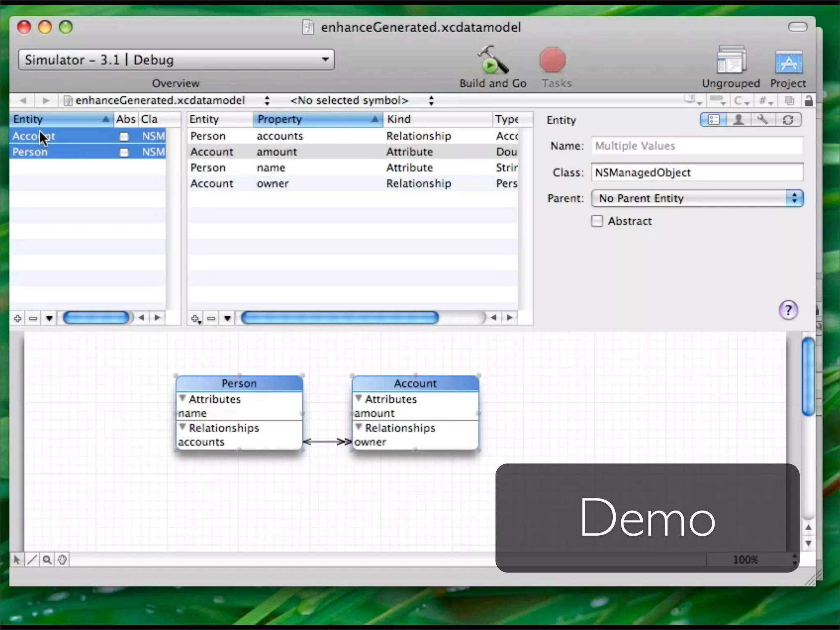Collapse Account Attributes disclosure triangle
The height and width of the screenshot is (630, 840).
coord(359,398)
